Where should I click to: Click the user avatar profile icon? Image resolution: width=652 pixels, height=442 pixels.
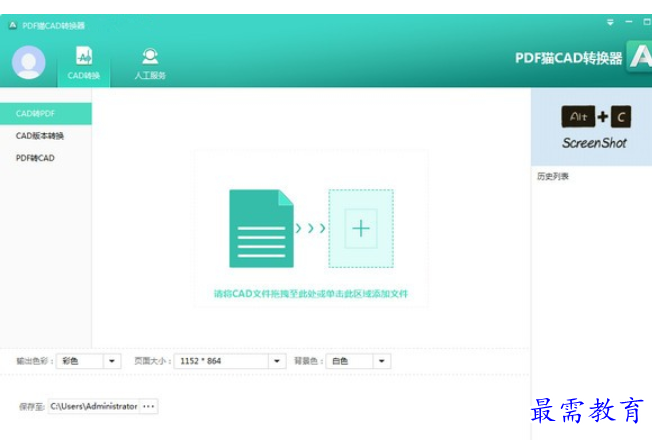[x=28, y=62]
